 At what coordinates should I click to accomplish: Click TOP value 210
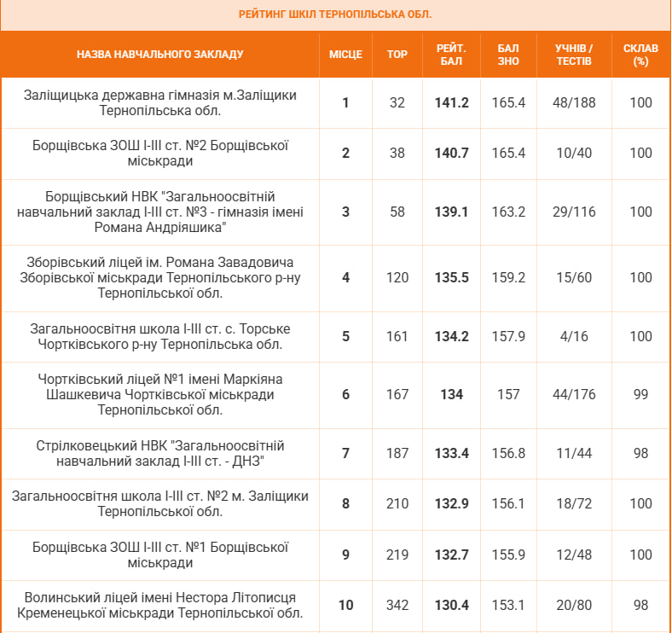pos(397,504)
